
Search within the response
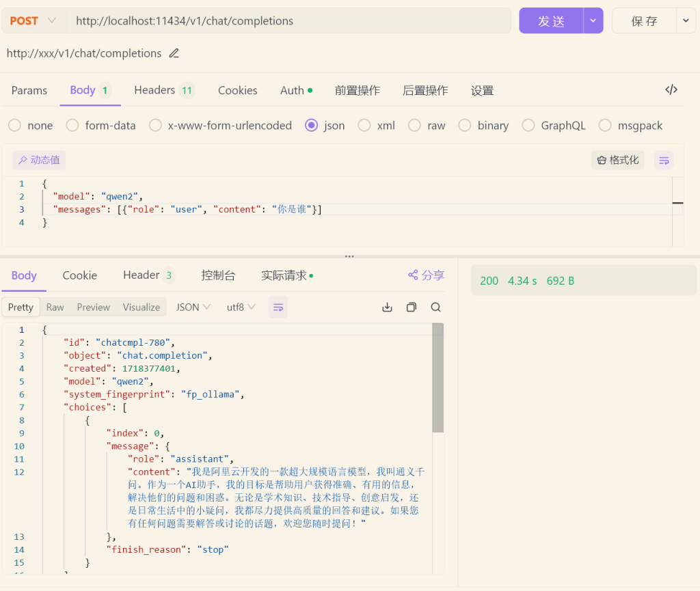pos(435,307)
